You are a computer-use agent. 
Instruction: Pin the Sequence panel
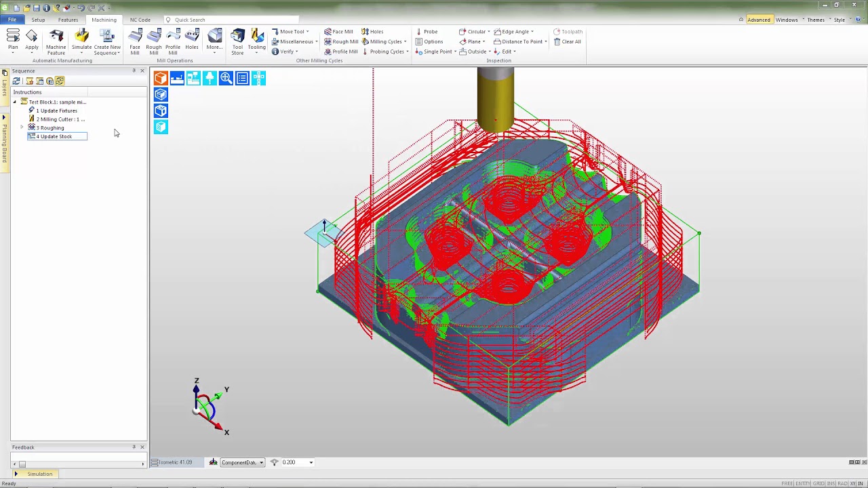pos(134,70)
